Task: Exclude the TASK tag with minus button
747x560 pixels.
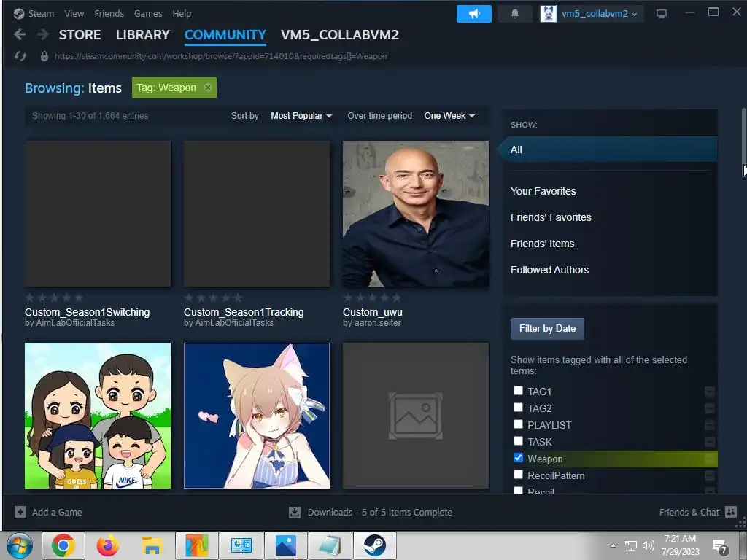Action: (709, 442)
